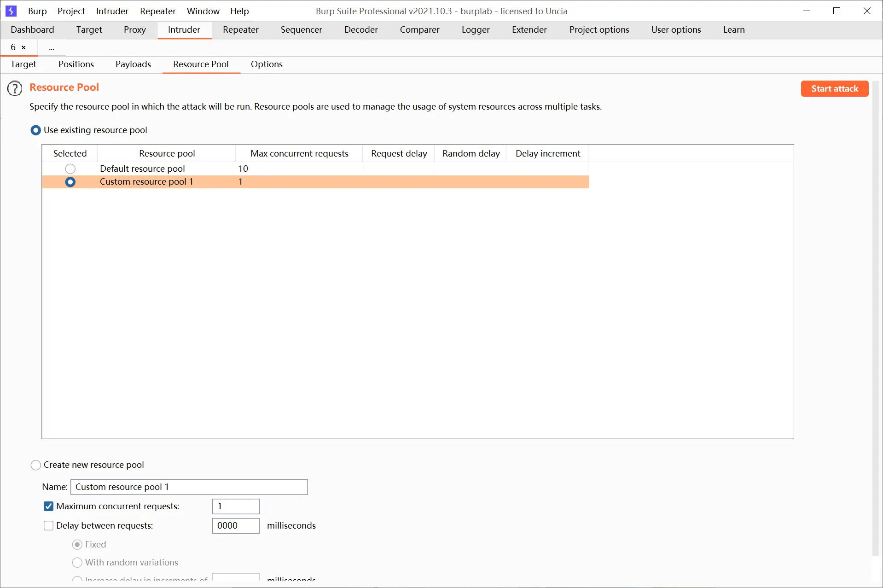Select Intruder attack tab 6
Screen dimensions: 883x588
[x=13, y=47]
